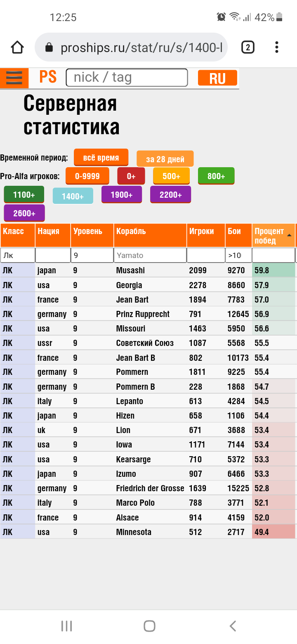Focus the nick / tag search field
The image size is (297, 644).
[x=127, y=78]
